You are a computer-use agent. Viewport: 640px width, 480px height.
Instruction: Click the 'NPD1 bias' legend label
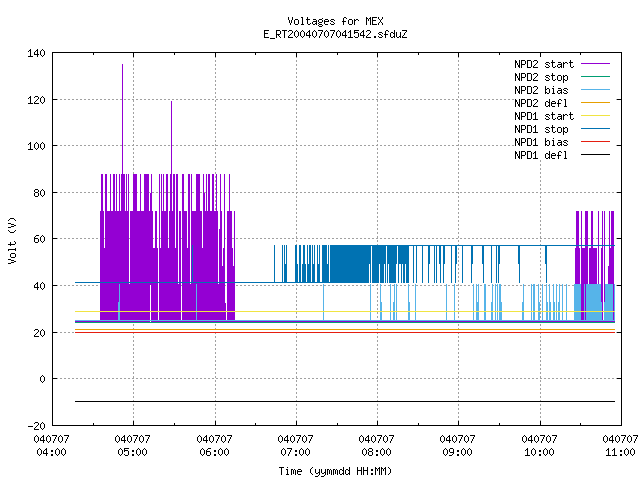coord(541,142)
